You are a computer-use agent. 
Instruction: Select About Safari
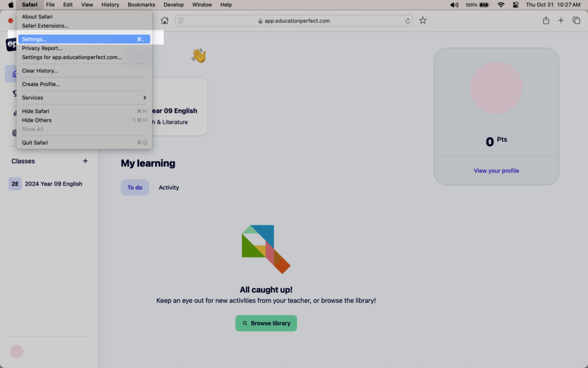click(x=84, y=17)
